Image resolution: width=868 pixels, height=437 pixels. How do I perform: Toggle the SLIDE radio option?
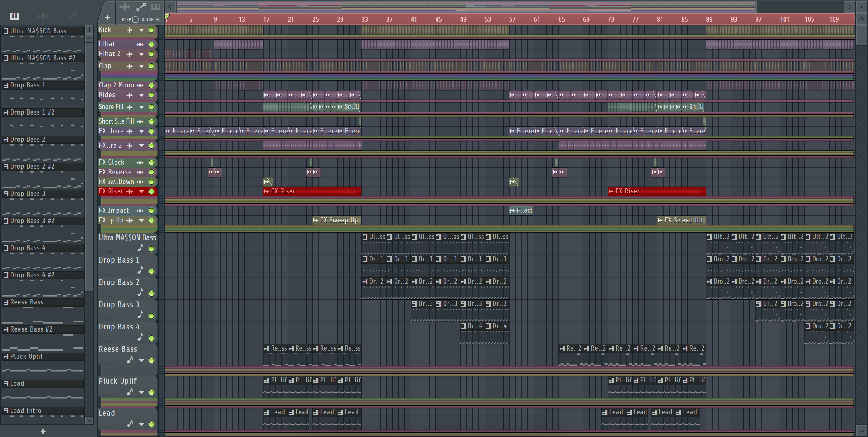[x=157, y=20]
